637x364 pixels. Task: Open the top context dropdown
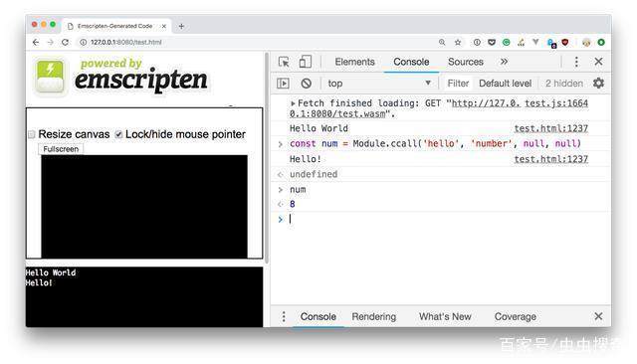click(x=379, y=84)
